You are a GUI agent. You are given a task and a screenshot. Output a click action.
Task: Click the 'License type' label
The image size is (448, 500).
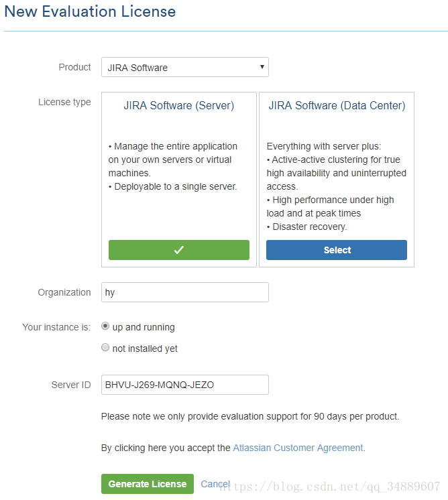point(64,102)
